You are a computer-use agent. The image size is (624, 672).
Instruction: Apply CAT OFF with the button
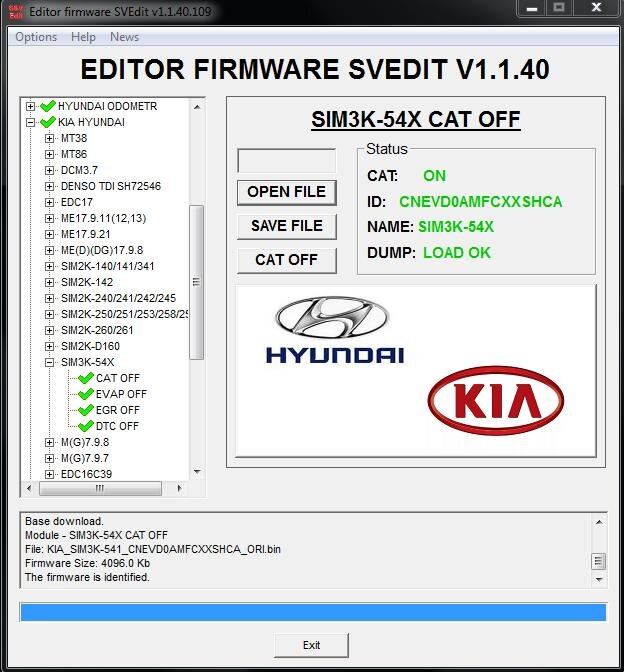click(287, 260)
